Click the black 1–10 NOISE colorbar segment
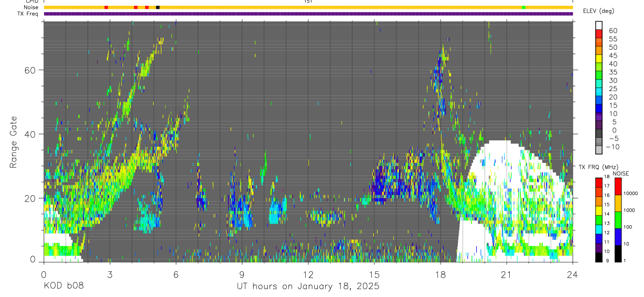Image resolution: width=644 pixels, height=297 pixels. (618, 254)
